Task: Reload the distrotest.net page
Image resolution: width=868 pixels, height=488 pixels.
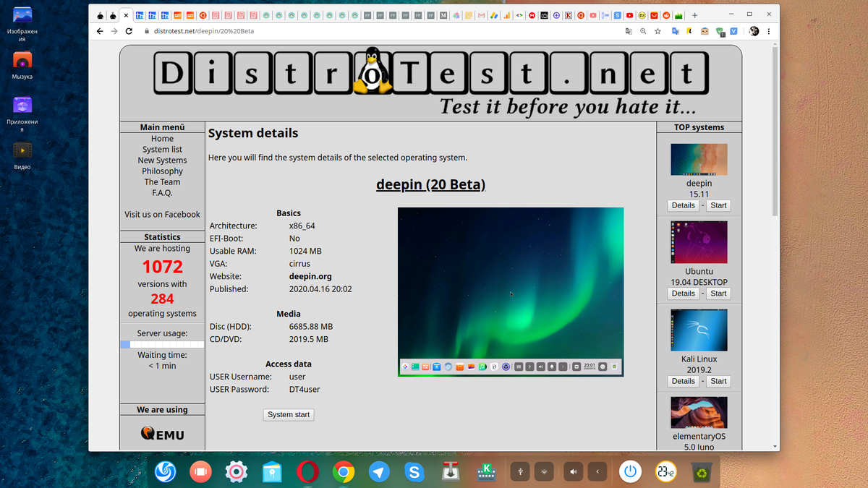Action: coord(129,31)
